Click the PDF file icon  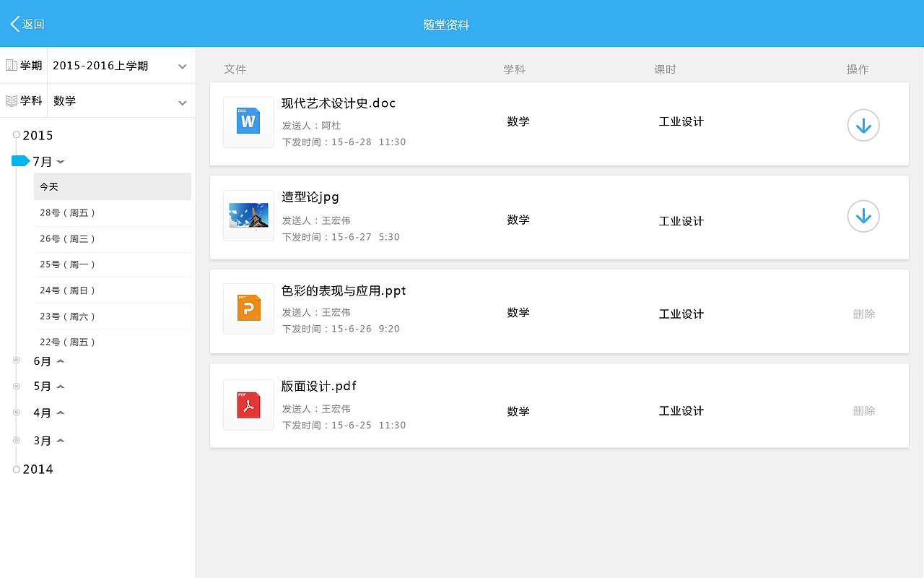click(248, 405)
